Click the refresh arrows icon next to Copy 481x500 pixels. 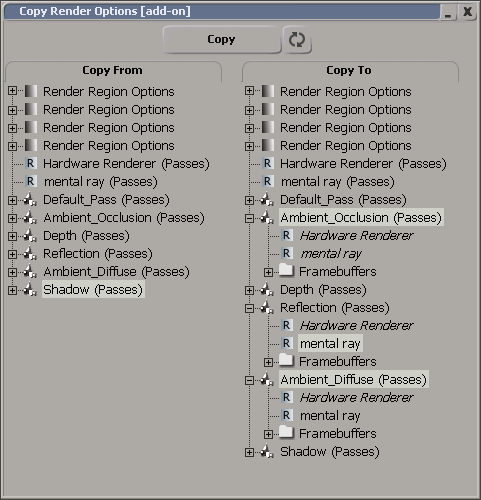coord(297,40)
